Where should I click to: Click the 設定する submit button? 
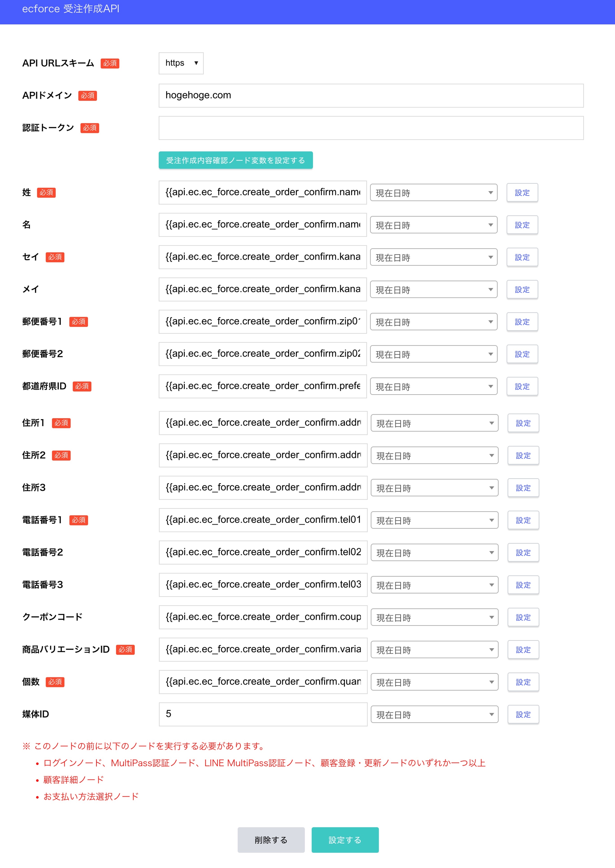(x=345, y=840)
